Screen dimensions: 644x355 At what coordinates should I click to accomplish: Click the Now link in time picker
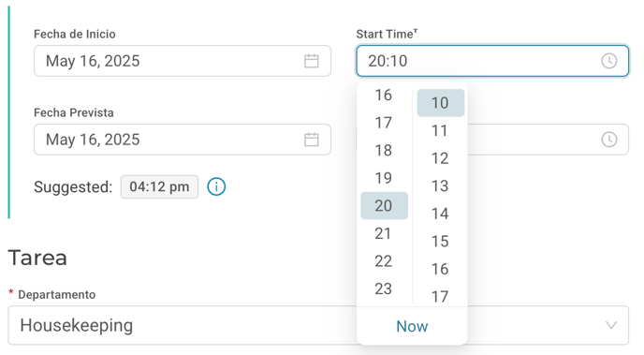click(x=412, y=326)
